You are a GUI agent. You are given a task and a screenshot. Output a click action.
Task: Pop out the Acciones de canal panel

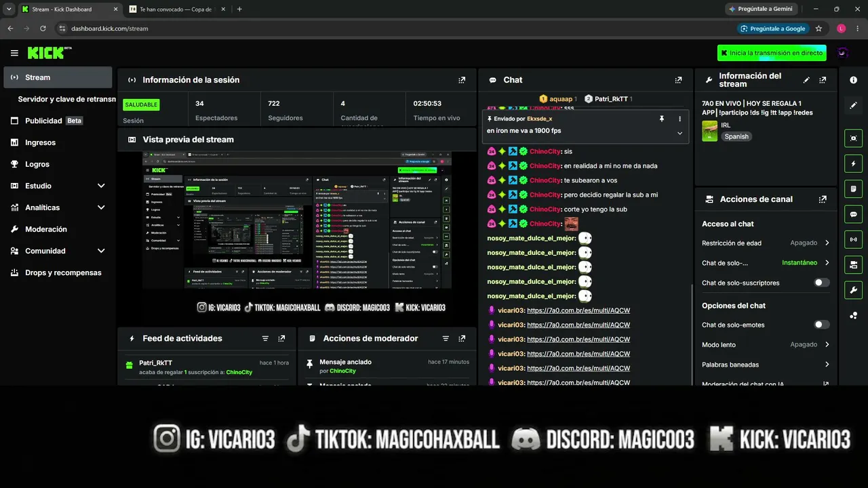coord(823,199)
